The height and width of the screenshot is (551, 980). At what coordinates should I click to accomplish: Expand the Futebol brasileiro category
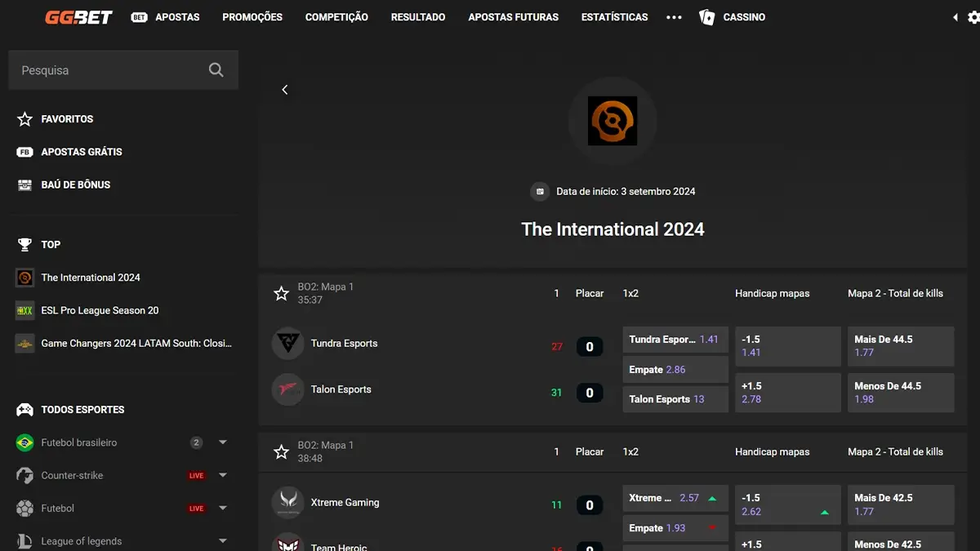coord(223,442)
